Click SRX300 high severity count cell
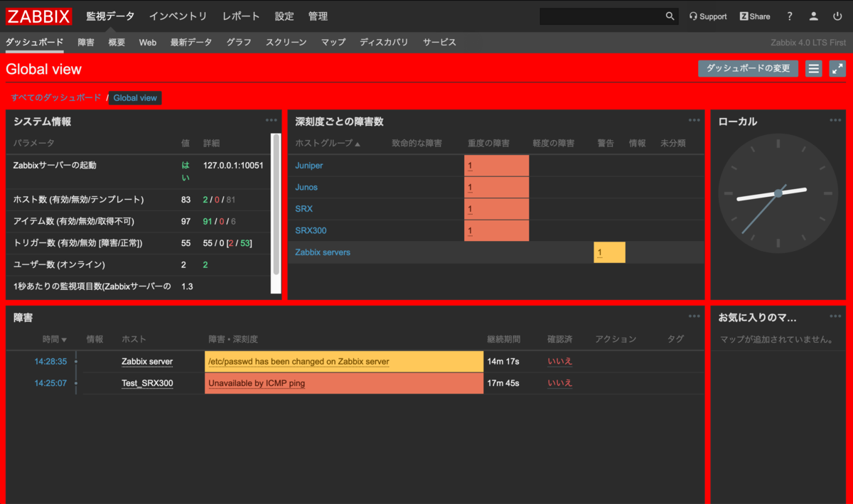This screenshot has width=853, height=504. click(x=496, y=230)
